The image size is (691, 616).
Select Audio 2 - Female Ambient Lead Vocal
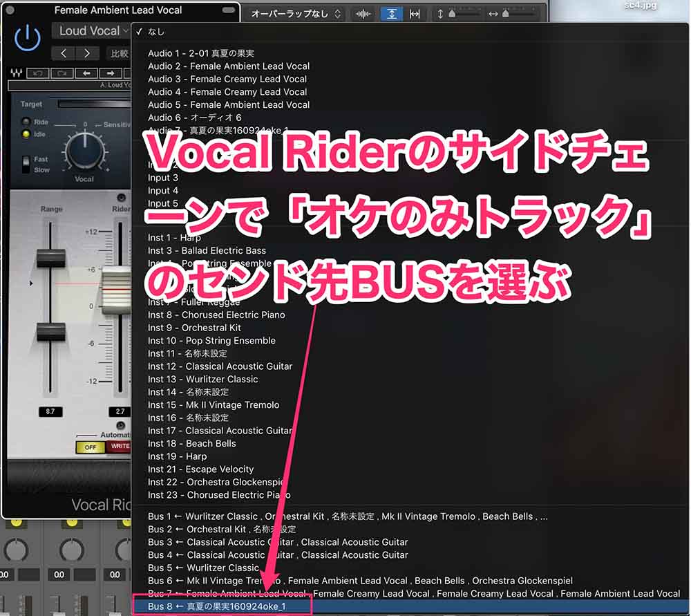click(x=410, y=66)
